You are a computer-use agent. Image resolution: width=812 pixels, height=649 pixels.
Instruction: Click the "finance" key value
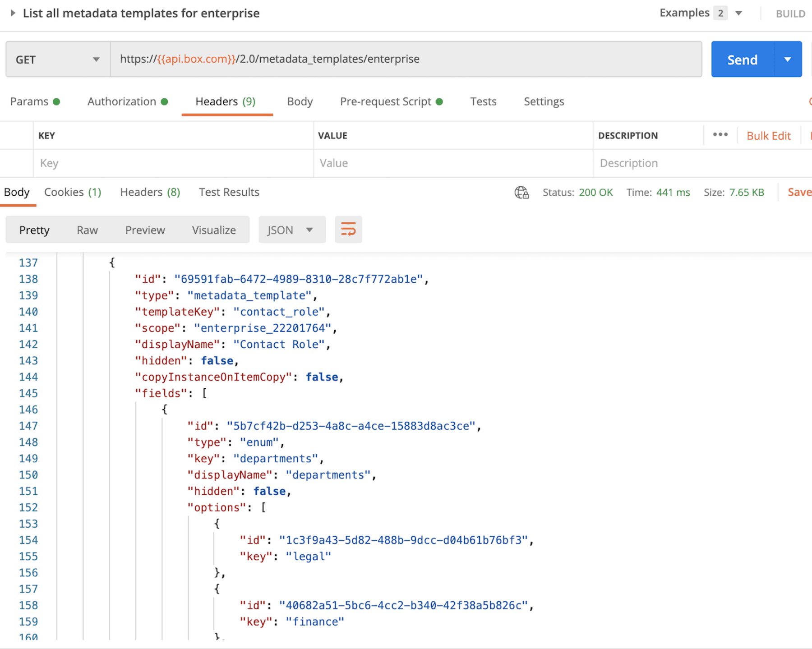click(x=315, y=621)
